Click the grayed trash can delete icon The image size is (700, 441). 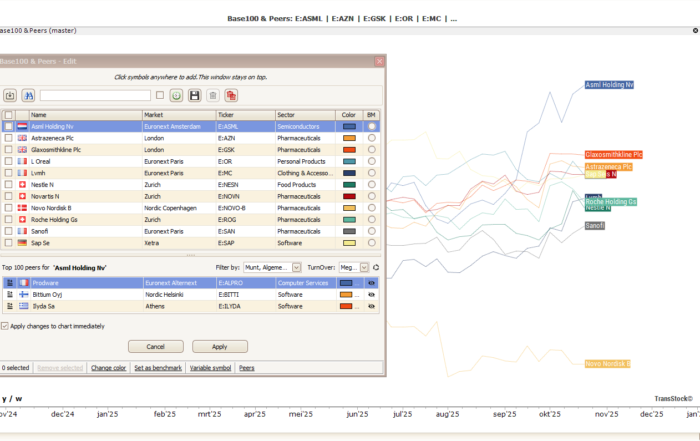point(213,95)
